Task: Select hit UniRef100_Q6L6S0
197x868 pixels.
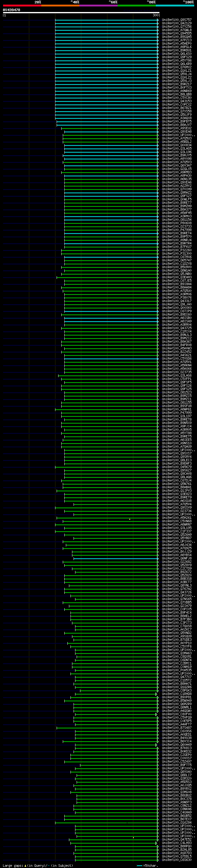Action: [177, 54]
